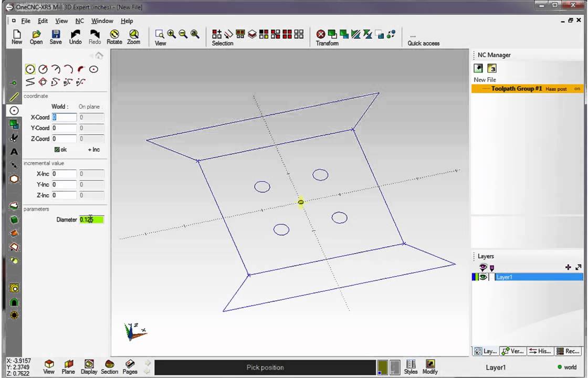Click the olive color swatch at bottom bar
588x378 pixels.
click(x=383, y=367)
